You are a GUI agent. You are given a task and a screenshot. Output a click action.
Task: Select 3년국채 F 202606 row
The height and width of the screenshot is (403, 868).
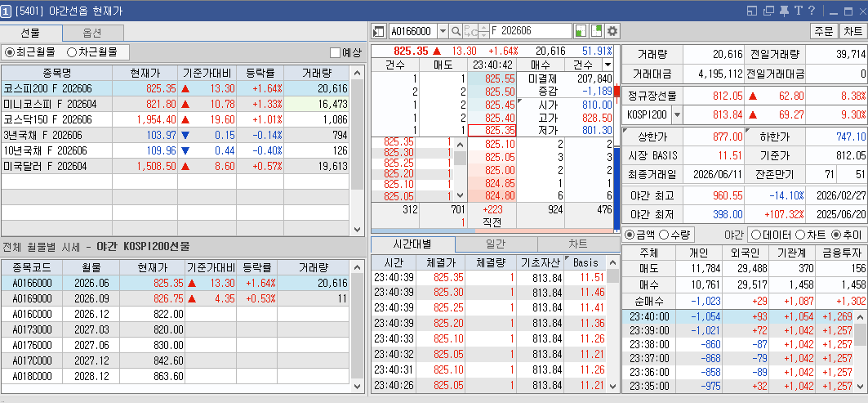[x=176, y=135]
